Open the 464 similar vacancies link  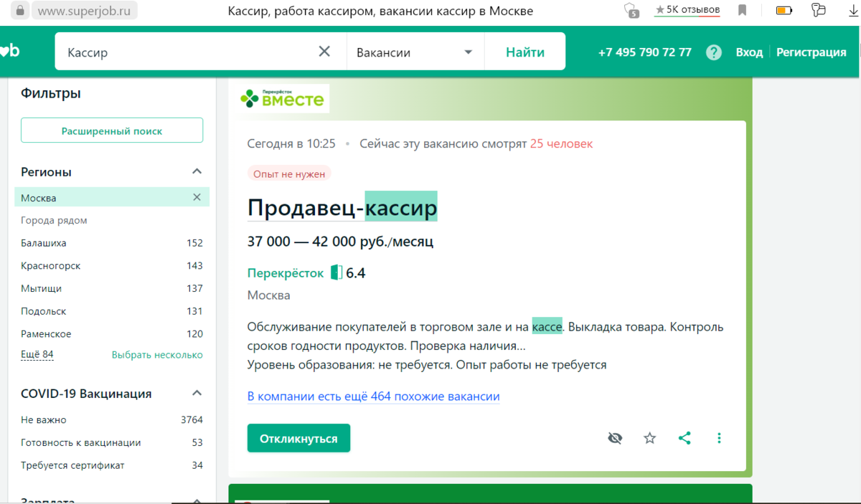coord(373,396)
